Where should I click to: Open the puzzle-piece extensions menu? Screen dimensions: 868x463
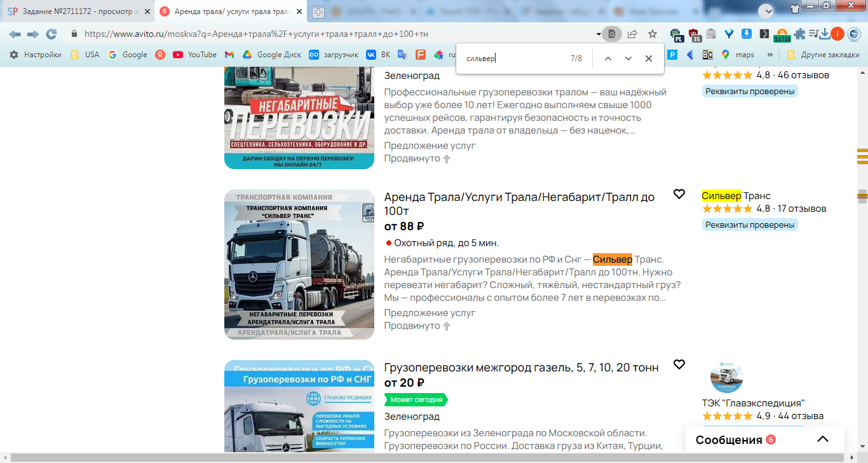[799, 34]
